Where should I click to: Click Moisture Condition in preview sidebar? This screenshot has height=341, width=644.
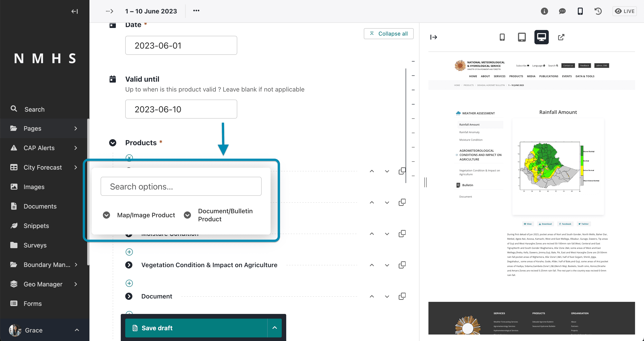click(471, 140)
